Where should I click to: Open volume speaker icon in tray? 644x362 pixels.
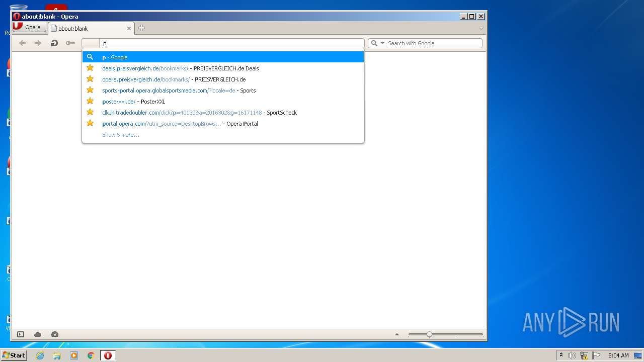[x=572, y=355]
